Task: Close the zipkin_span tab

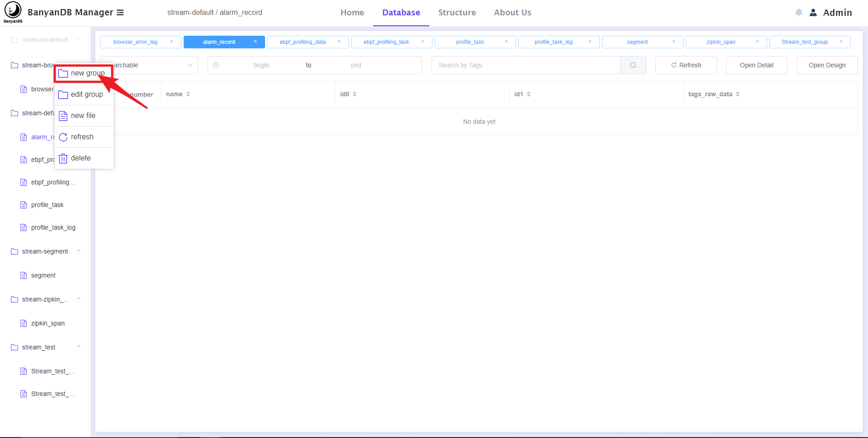Action: (757, 42)
